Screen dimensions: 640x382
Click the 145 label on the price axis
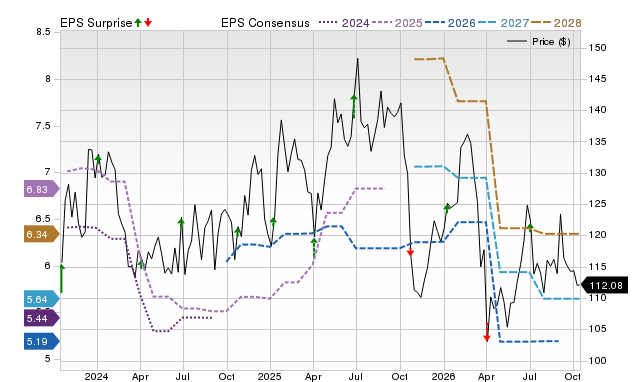coord(598,79)
